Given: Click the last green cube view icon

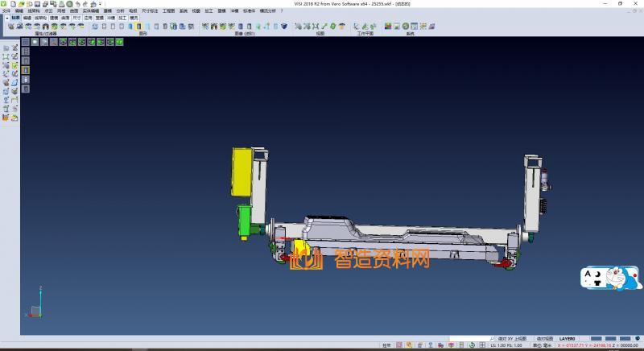Looking at the screenshot, I should pos(121,41).
